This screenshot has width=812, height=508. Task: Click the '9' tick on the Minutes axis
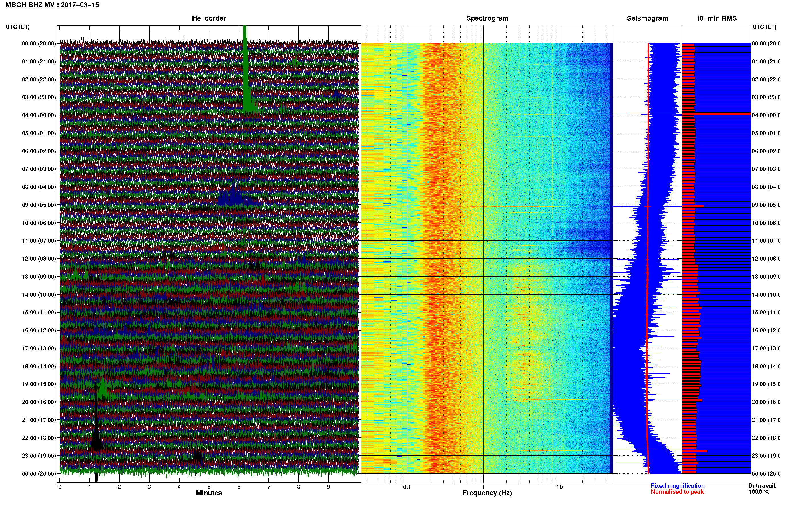[328, 487]
